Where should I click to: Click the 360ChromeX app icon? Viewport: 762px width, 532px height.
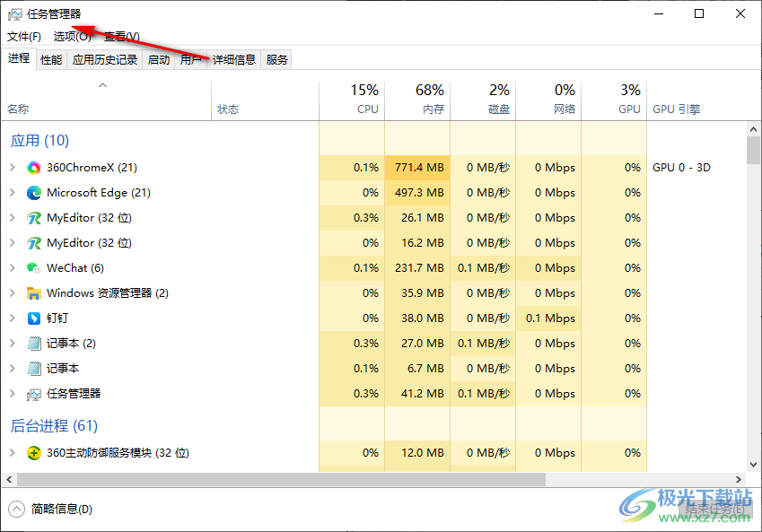[34, 168]
